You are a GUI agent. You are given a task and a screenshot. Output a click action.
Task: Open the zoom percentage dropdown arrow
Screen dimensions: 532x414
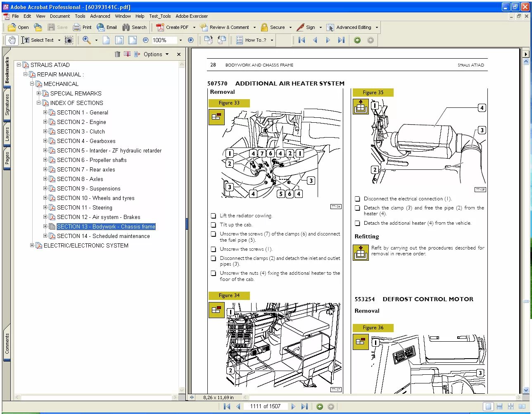click(180, 40)
